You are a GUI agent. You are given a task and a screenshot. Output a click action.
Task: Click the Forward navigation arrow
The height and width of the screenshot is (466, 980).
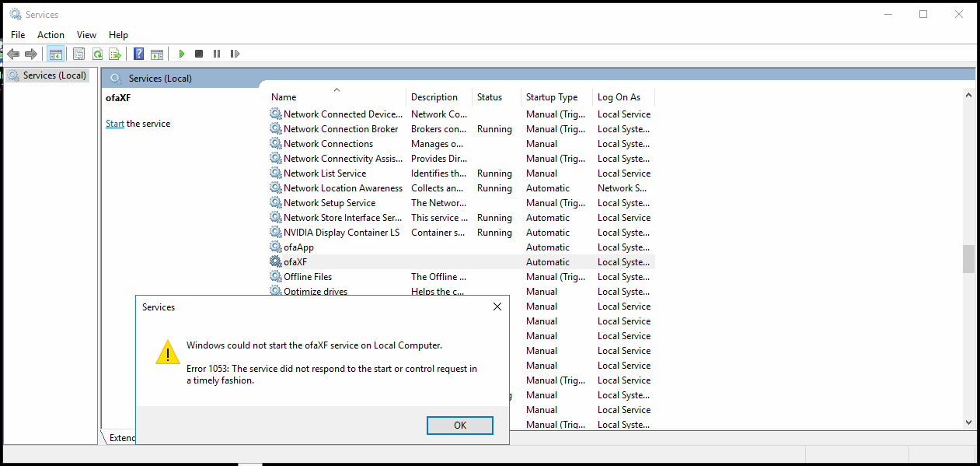pos(31,54)
